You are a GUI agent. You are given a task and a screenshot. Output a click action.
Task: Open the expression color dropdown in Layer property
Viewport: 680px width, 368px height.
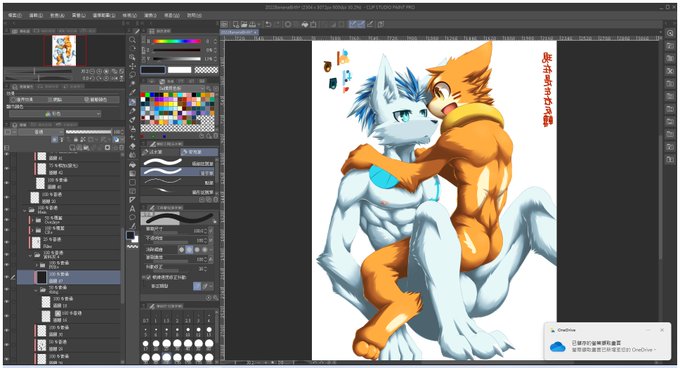coord(54,114)
